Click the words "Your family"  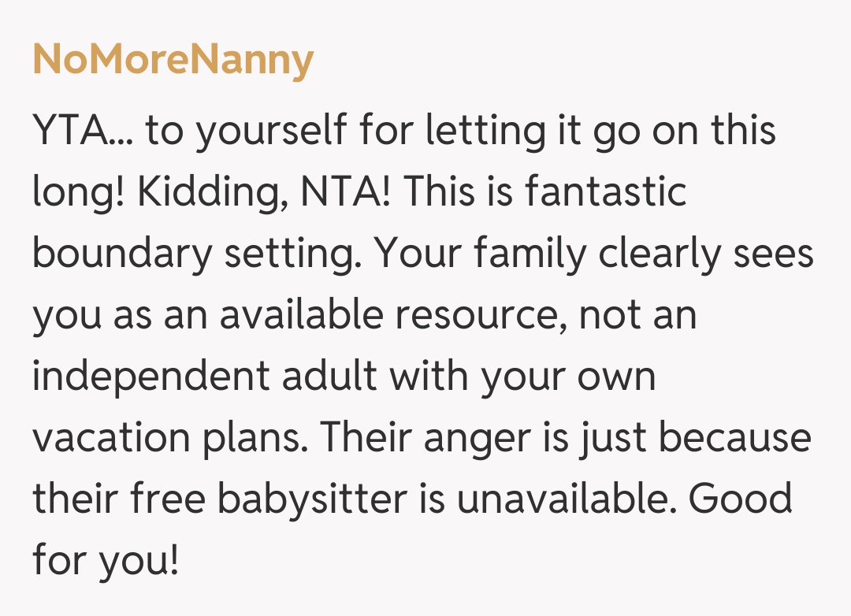pos(479,254)
